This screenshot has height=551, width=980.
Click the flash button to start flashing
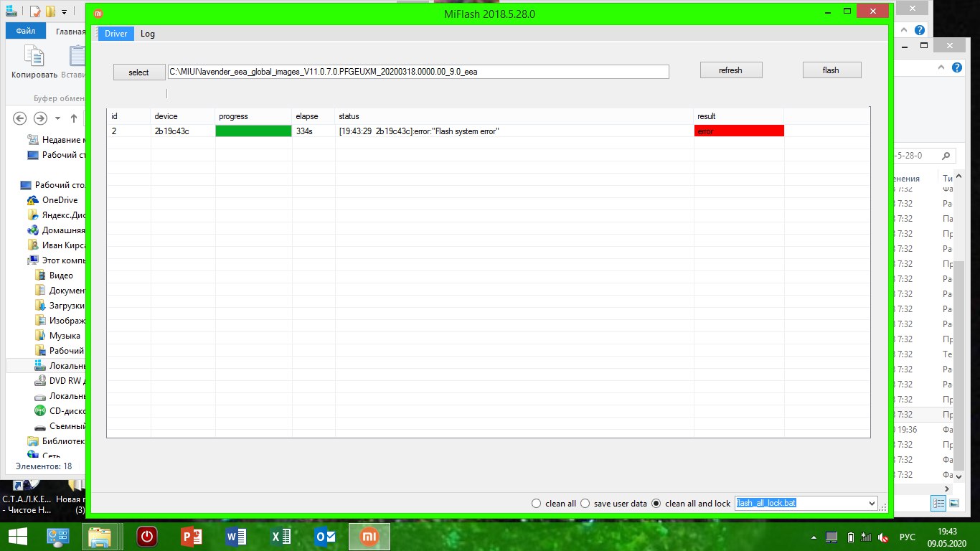coord(831,70)
